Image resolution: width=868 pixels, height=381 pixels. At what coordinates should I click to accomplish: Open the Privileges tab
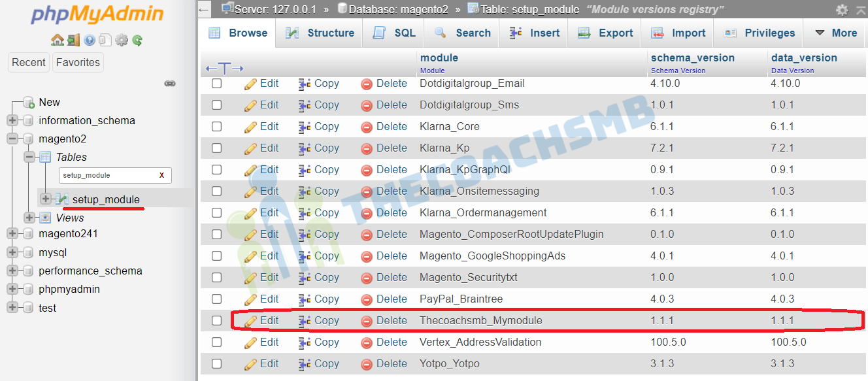(x=759, y=33)
